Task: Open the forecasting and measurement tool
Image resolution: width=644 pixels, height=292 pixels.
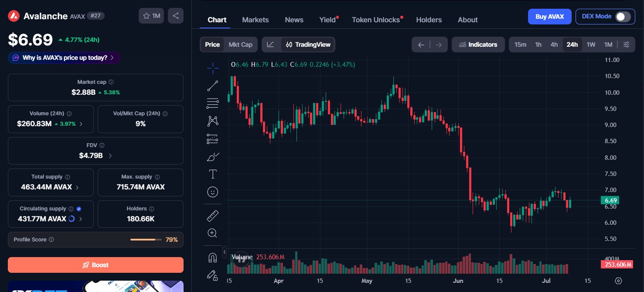Action: (213, 139)
